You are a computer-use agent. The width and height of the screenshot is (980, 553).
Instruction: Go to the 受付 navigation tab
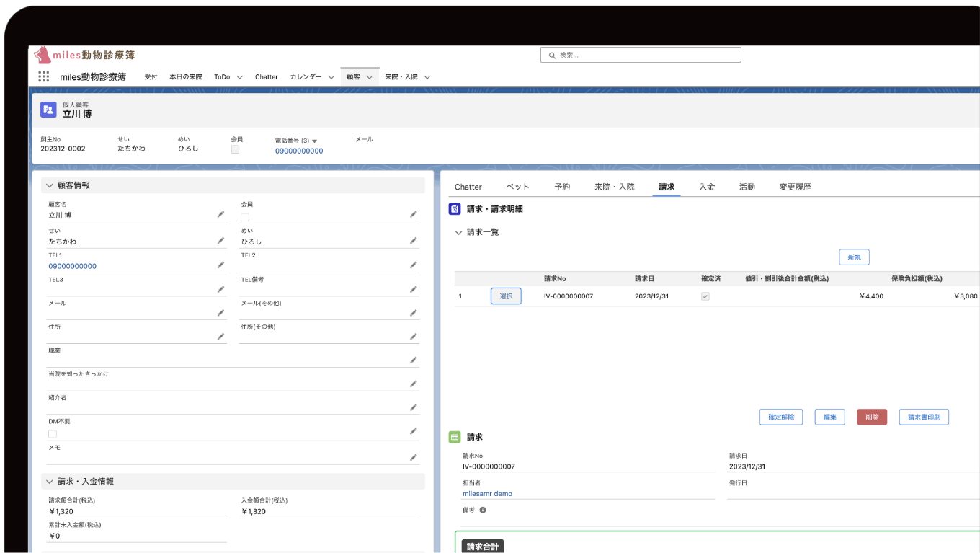tap(151, 76)
